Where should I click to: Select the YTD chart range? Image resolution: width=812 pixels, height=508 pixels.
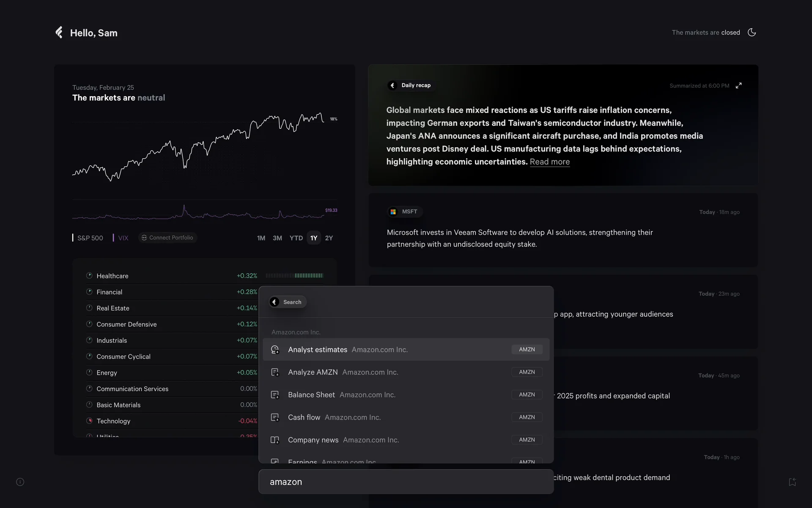point(296,238)
